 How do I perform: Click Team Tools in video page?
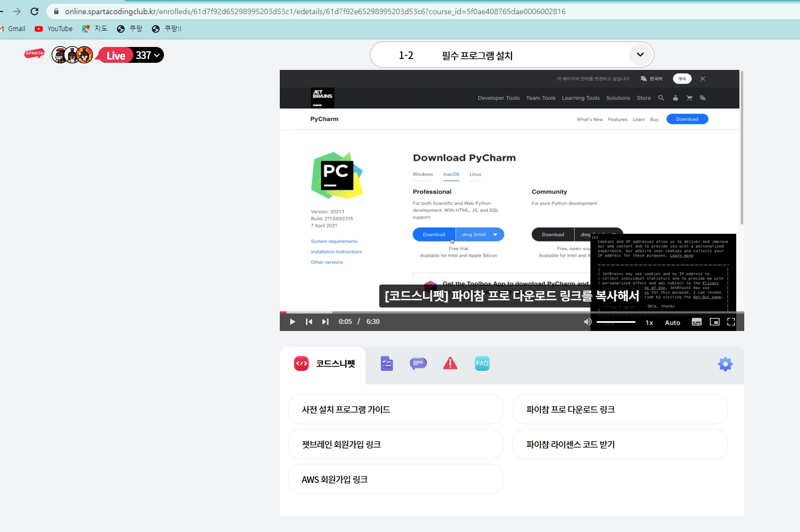click(x=540, y=98)
